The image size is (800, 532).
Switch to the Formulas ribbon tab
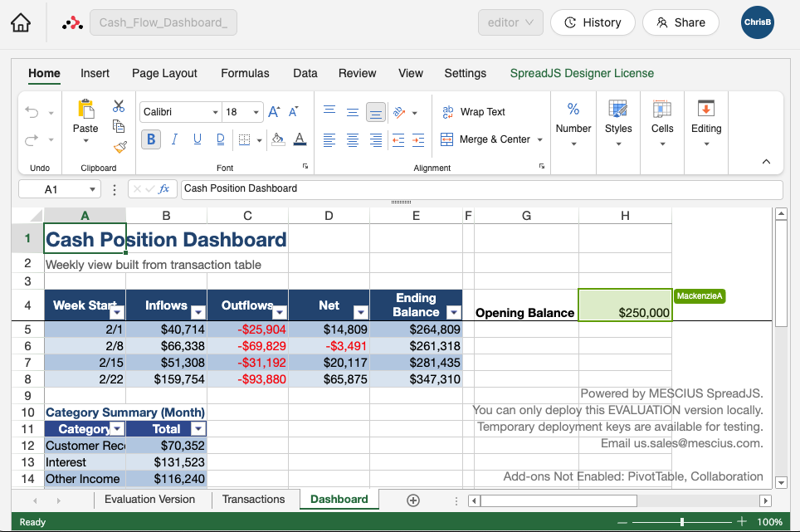245,73
